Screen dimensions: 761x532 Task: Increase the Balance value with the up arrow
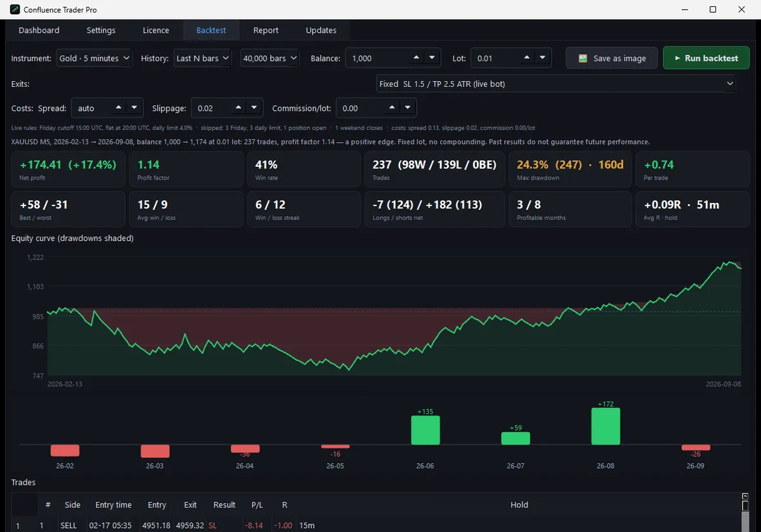pos(416,58)
